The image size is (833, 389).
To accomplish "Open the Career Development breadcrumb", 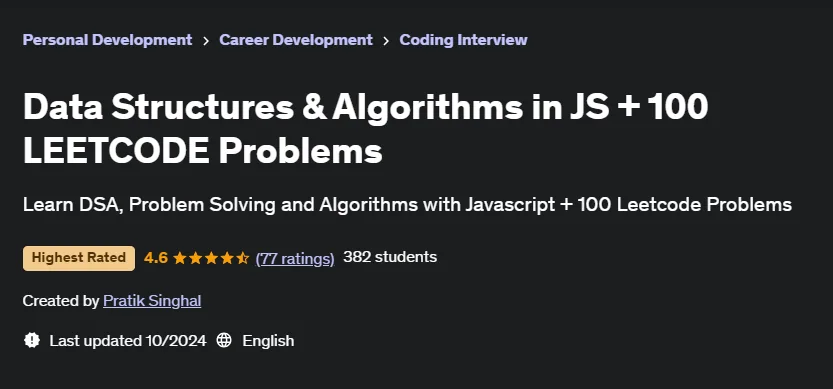I will point(296,40).
